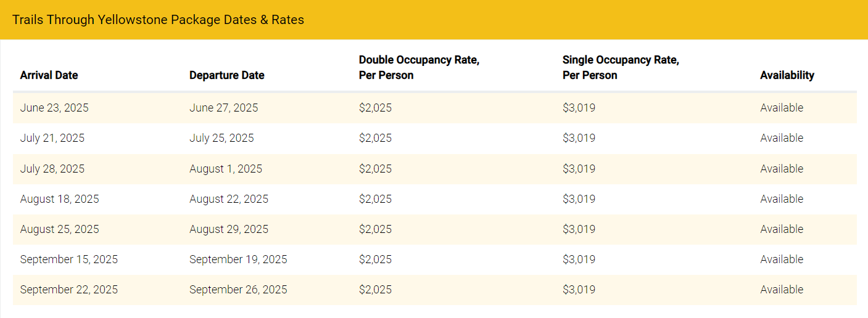
Task: Select the August 25, 2025 arrival date
Action: click(59, 229)
